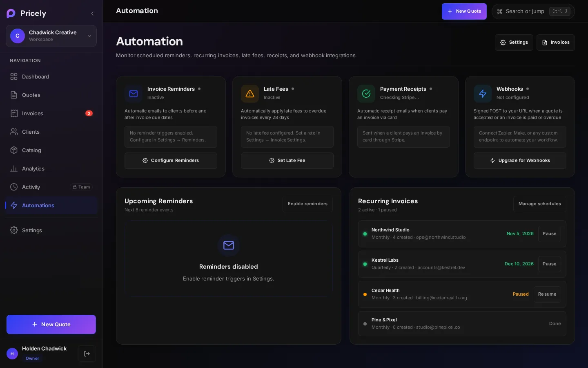Pause the Kestrel Labs recurring invoice
The image size is (588, 368).
(x=550, y=264)
